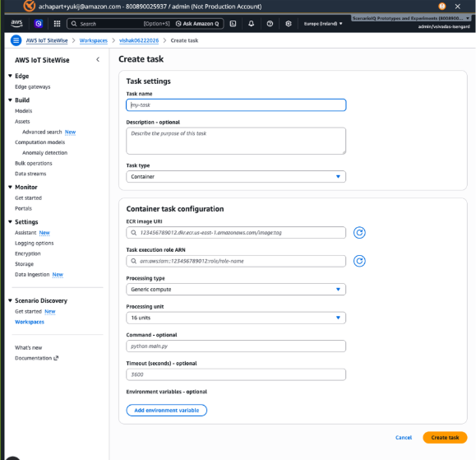Open Models in sidebar
476x460 pixels.
point(23,111)
